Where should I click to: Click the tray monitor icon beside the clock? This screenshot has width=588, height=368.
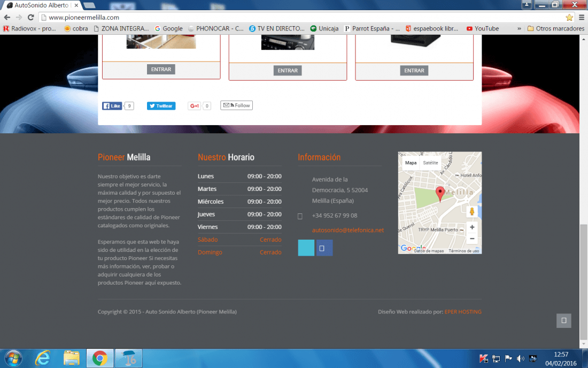[533, 358]
